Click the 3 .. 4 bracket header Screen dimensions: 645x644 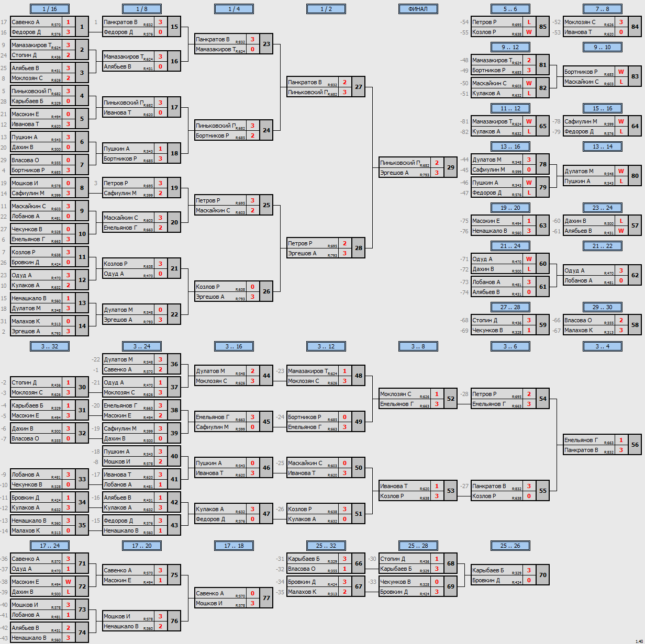[x=603, y=346]
